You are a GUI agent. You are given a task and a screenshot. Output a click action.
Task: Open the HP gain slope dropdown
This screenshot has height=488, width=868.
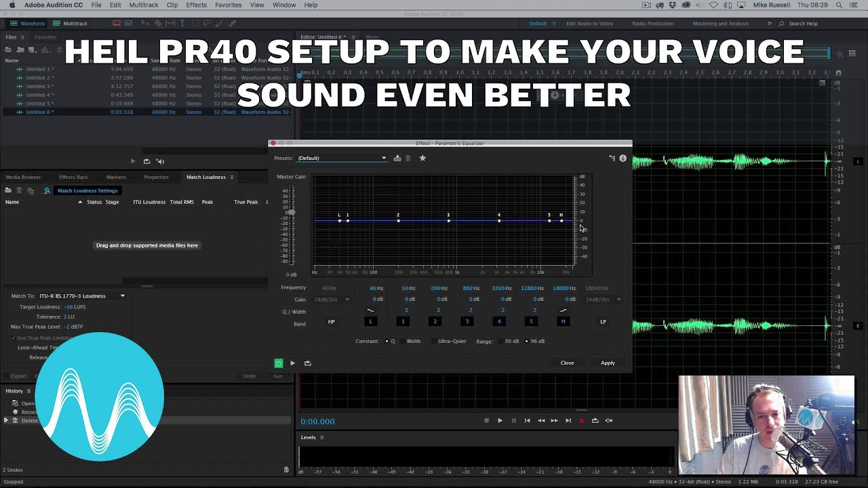point(332,300)
